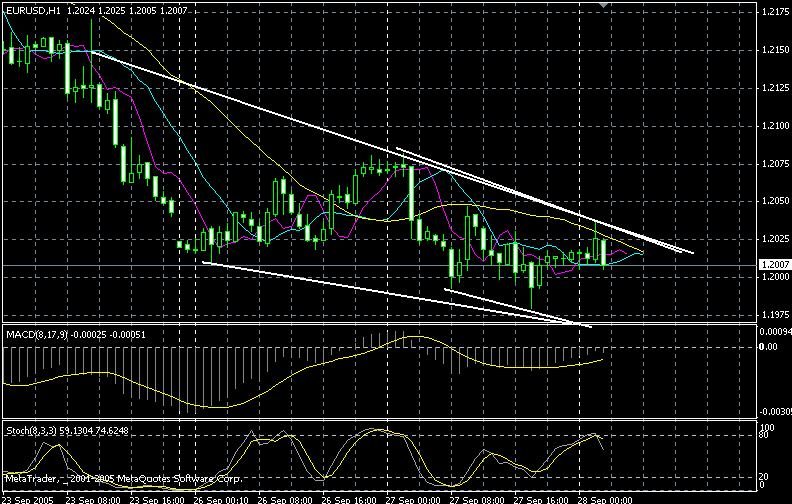The width and height of the screenshot is (792, 504).
Task: Click the 28 Sep 00:00 time label
Action: (605, 500)
